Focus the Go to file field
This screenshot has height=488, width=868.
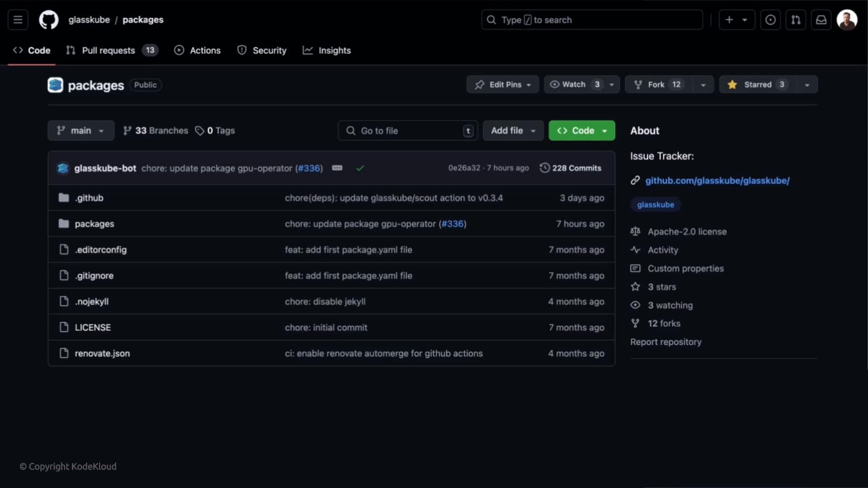point(408,131)
